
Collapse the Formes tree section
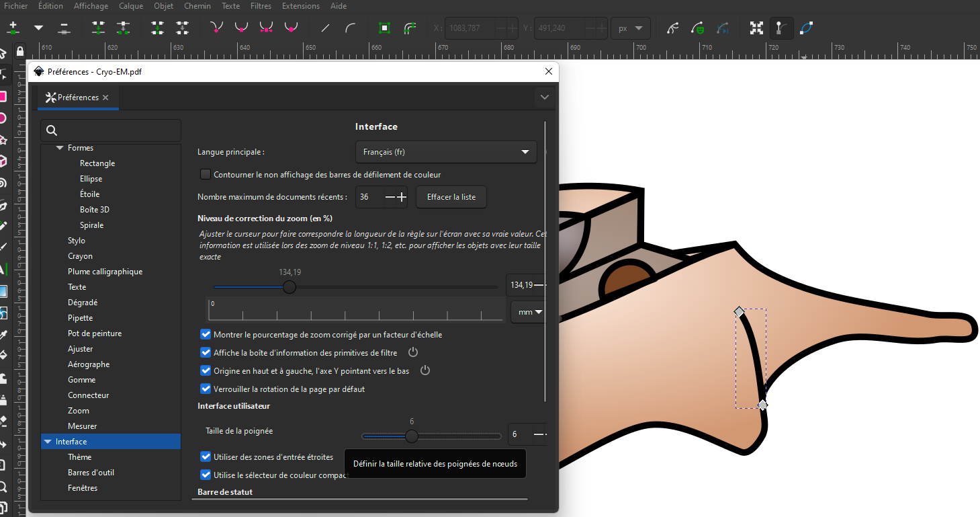[x=59, y=147]
